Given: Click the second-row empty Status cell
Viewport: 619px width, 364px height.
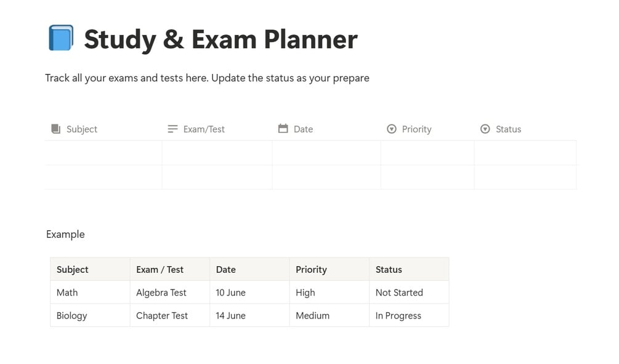Looking at the screenshot, I should (525, 177).
